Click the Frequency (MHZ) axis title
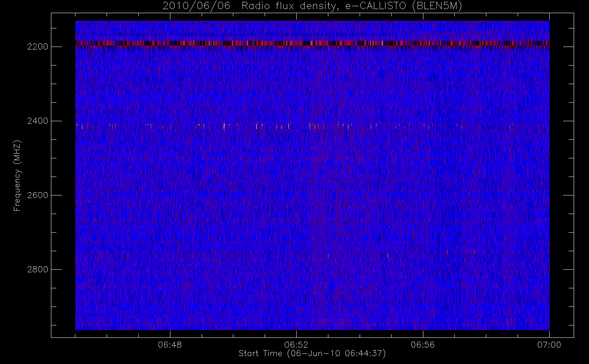 [x=17, y=176]
